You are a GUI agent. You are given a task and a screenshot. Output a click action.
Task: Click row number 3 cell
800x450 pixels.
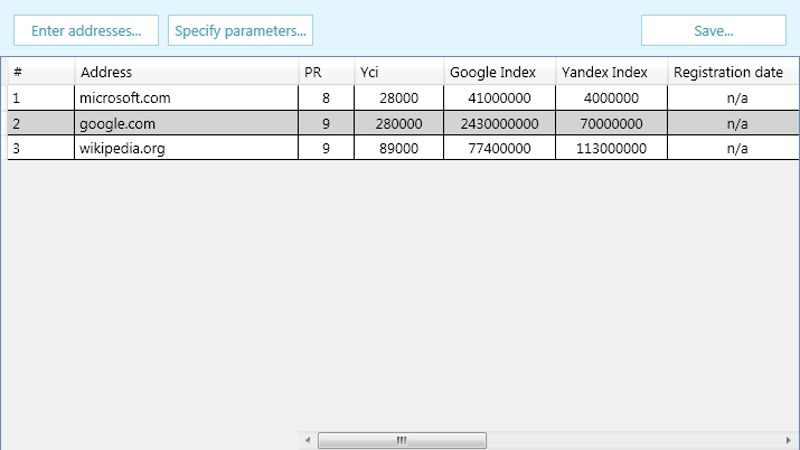coord(41,148)
